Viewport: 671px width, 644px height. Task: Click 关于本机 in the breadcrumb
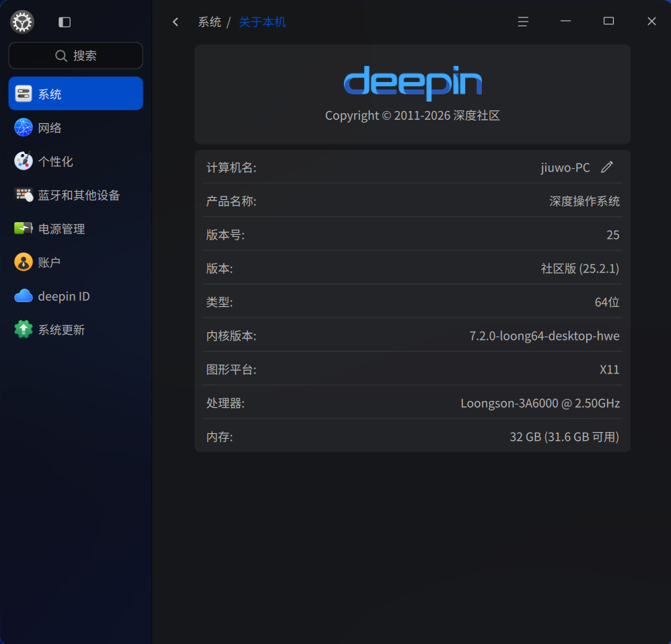(262, 22)
